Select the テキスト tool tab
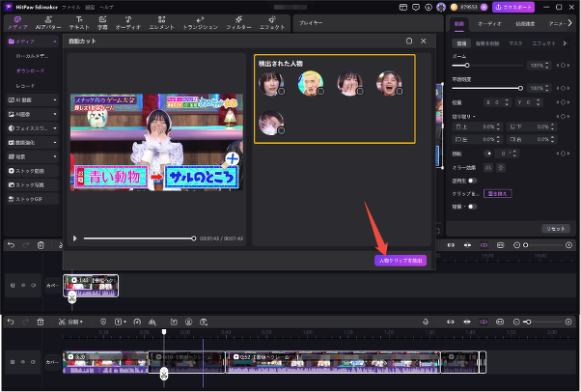 (79, 22)
